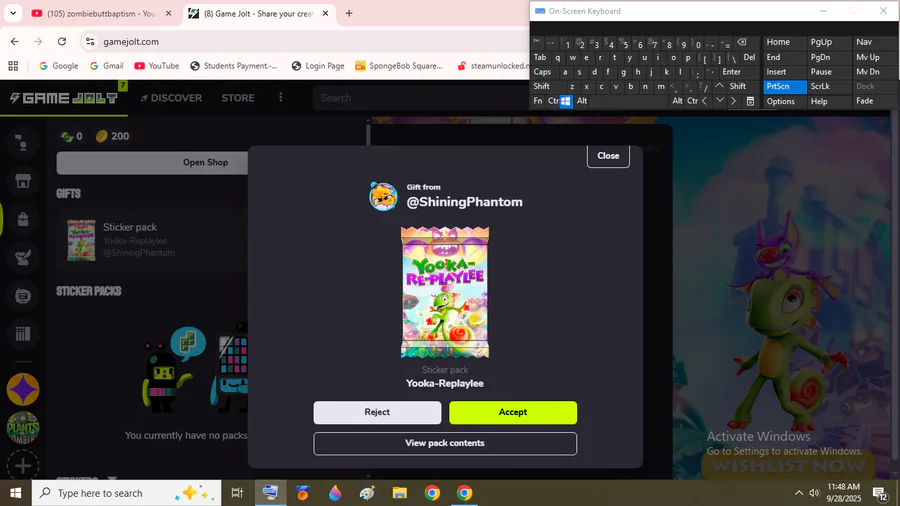The width and height of the screenshot is (900, 506).
Task: Click the Game Jolt logo
Action: tap(64, 98)
